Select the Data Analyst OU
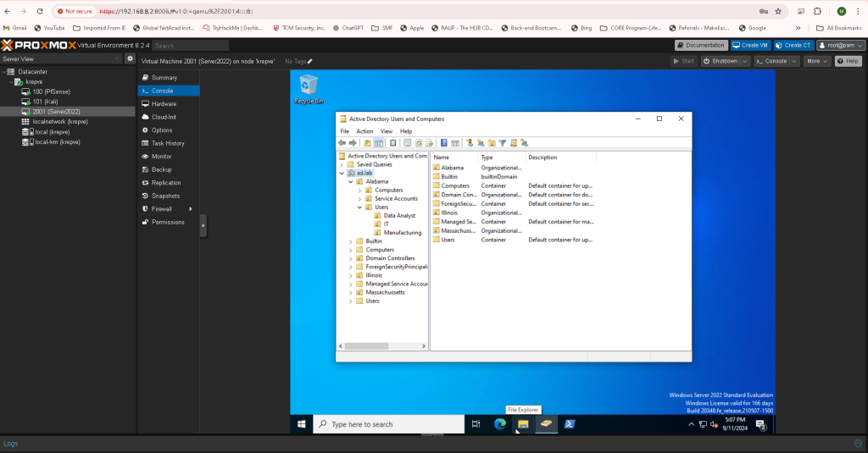 pyautogui.click(x=398, y=216)
